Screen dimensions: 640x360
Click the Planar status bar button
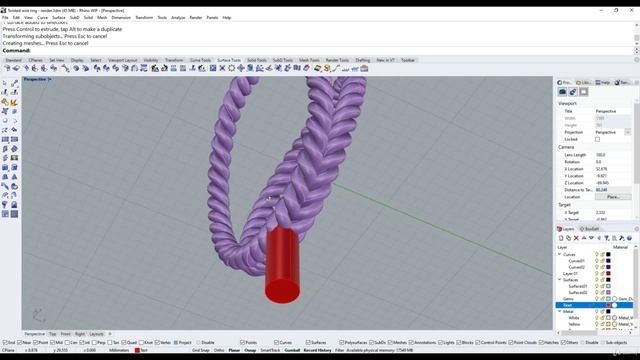234,350
